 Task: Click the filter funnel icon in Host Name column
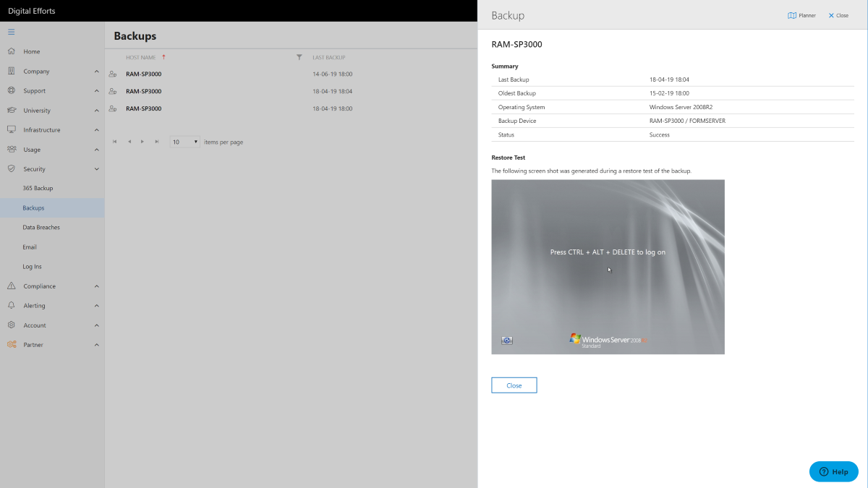299,57
